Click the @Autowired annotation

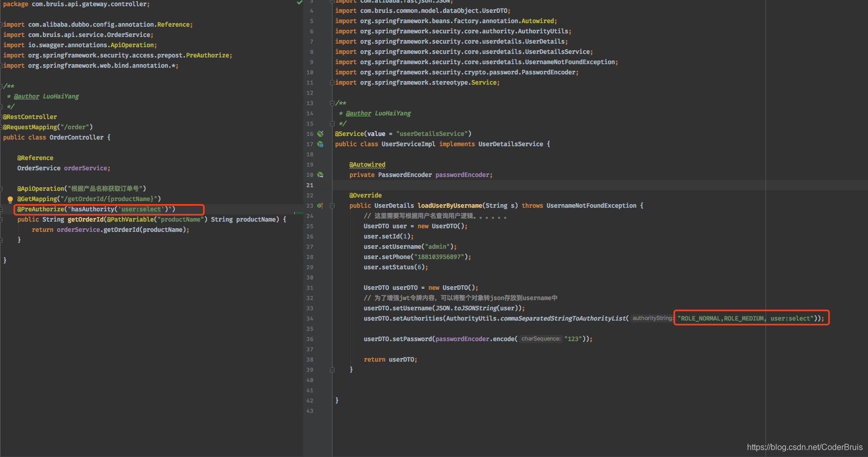pos(367,165)
